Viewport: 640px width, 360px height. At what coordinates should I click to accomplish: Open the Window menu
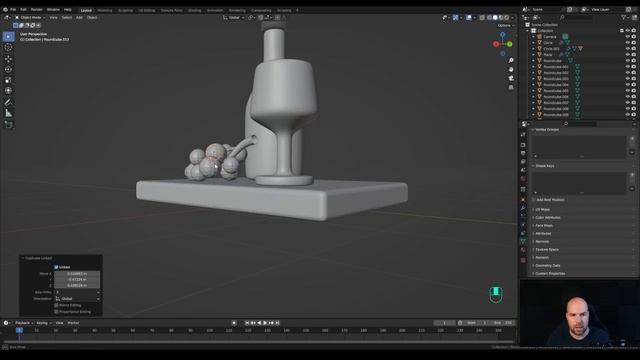(53, 9)
